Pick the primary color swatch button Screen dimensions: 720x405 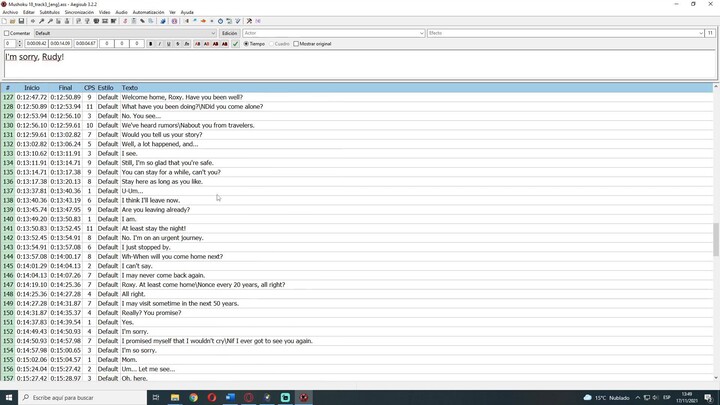[198, 44]
